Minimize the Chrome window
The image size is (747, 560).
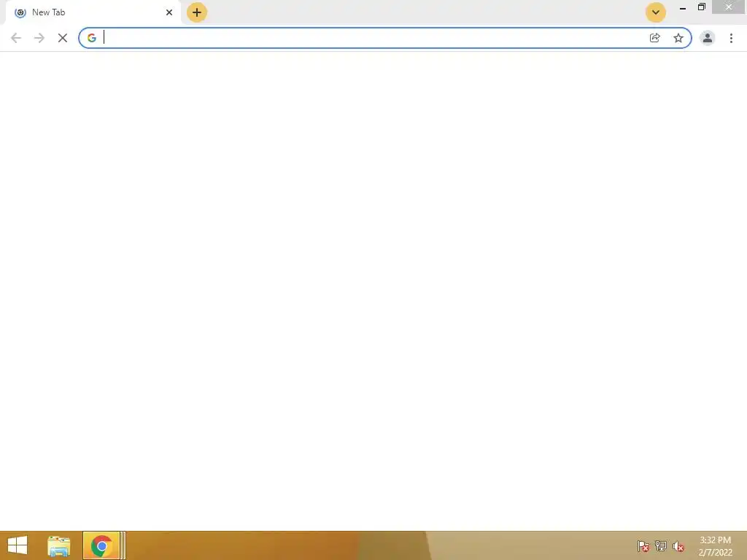click(683, 7)
